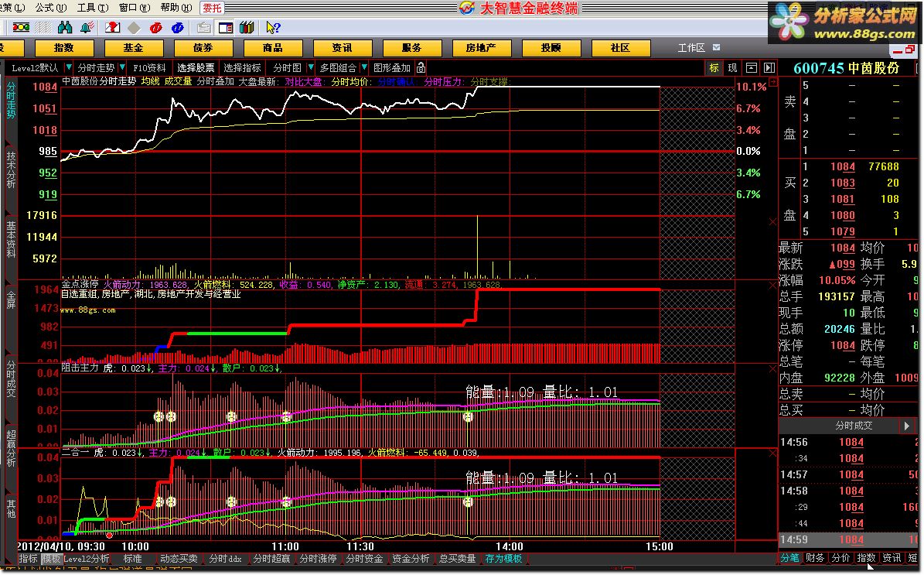Toggle the side panel layout icon

coord(226,28)
